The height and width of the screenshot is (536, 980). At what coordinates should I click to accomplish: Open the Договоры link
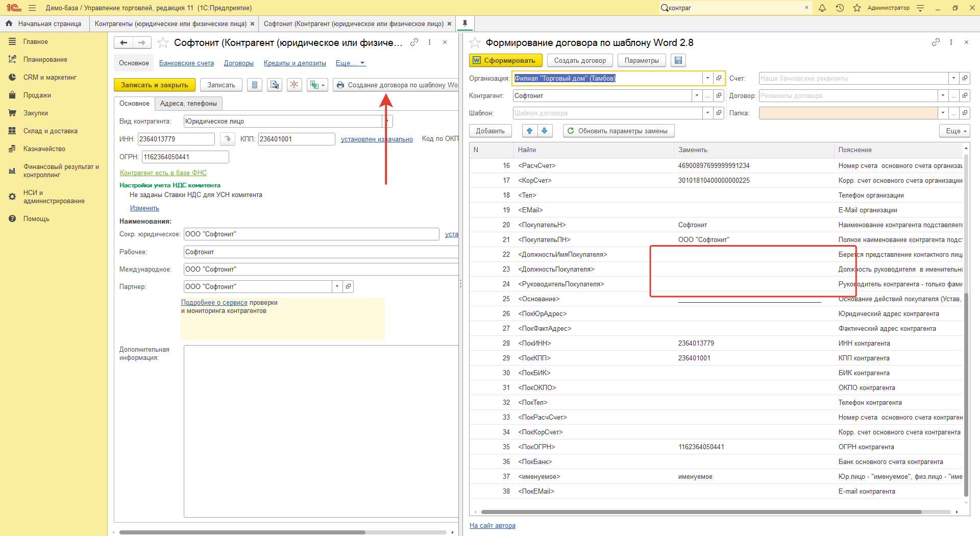click(x=238, y=63)
